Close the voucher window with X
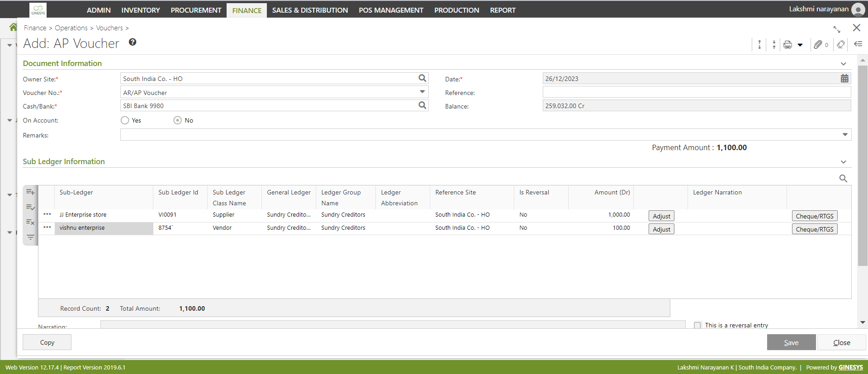 tap(856, 28)
